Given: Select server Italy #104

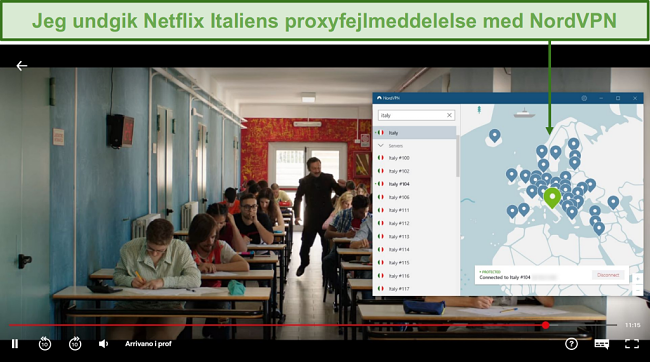Looking at the screenshot, I should pyautogui.click(x=415, y=184).
